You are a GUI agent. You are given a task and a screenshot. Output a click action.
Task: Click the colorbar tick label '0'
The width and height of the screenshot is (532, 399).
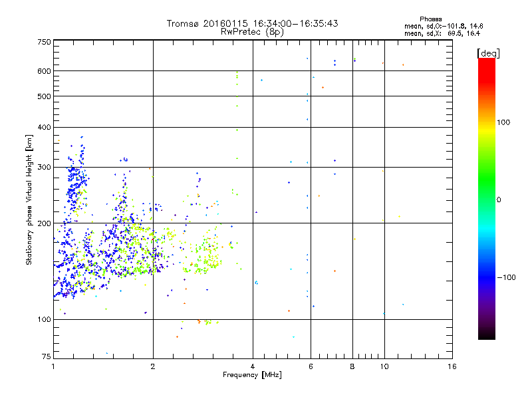coord(499,199)
